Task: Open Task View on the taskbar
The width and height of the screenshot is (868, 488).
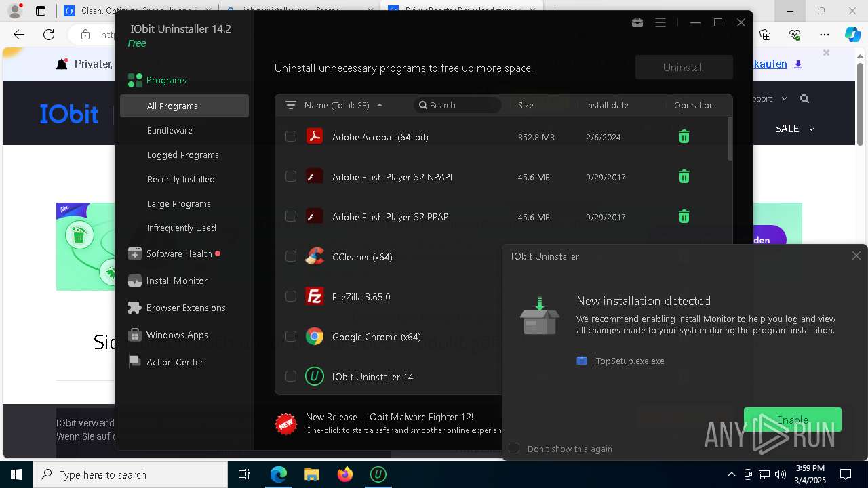Action: pos(244,474)
